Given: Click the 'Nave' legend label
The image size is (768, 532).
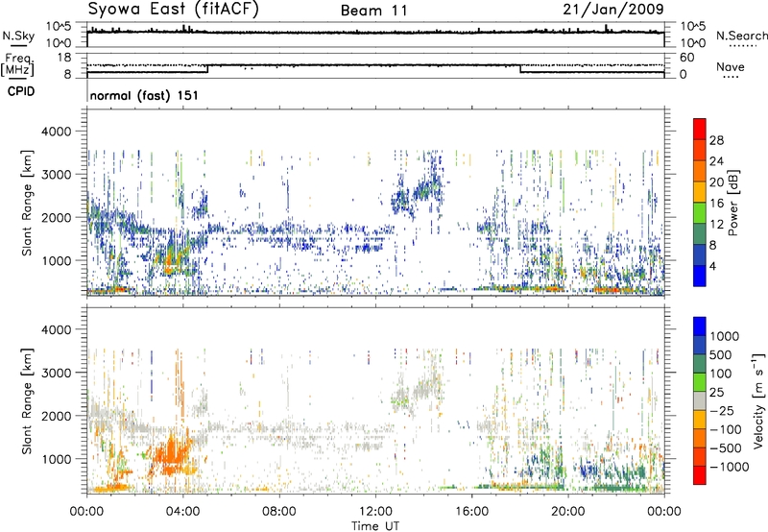Looking at the screenshot, I should [x=731, y=67].
